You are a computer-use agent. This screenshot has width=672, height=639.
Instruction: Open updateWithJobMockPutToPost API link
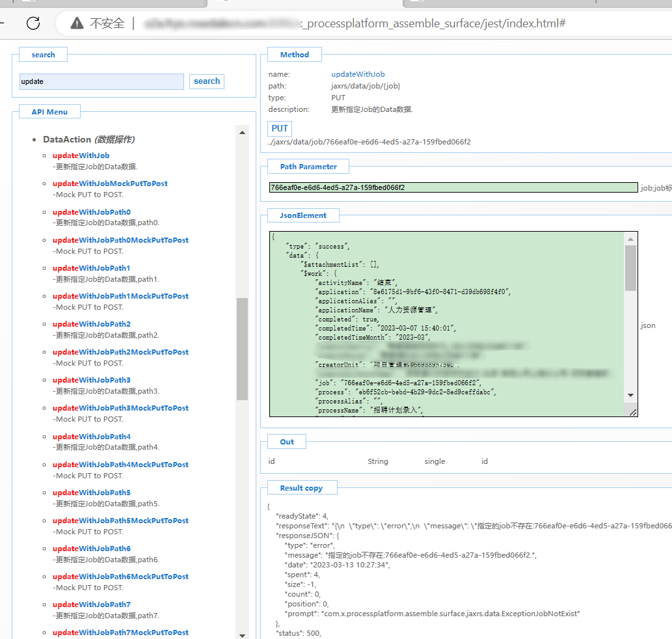110,184
